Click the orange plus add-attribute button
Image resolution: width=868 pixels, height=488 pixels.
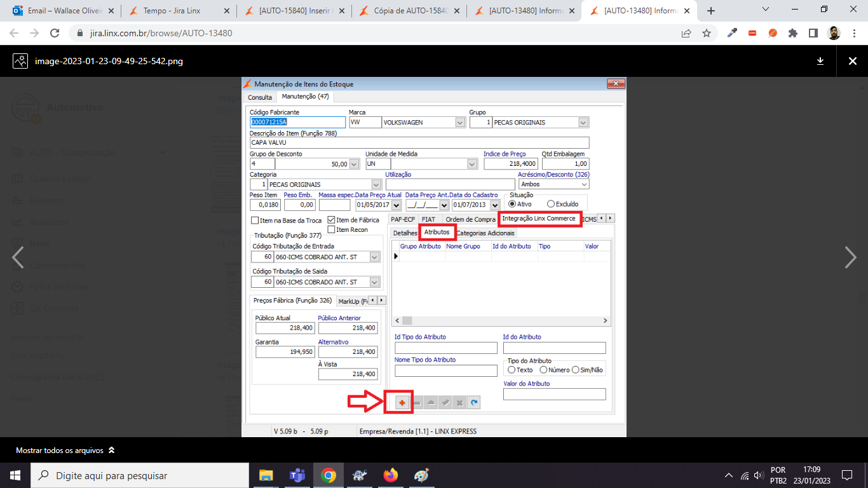(402, 402)
